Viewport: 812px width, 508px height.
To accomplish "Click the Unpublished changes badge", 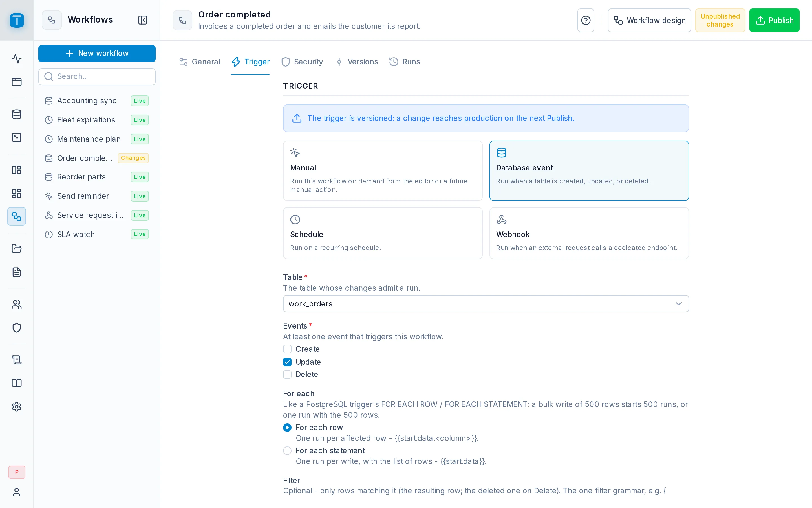I will tap(720, 21).
